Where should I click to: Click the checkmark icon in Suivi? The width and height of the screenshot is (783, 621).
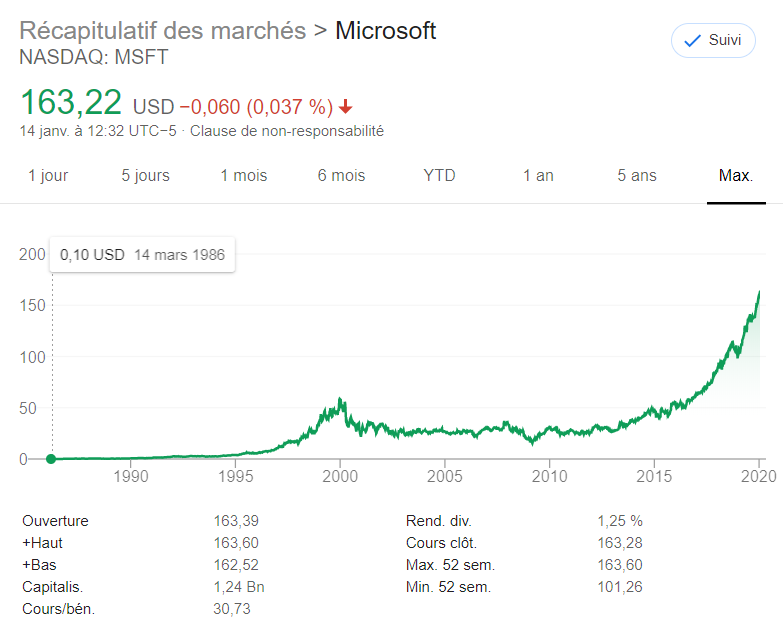691,41
